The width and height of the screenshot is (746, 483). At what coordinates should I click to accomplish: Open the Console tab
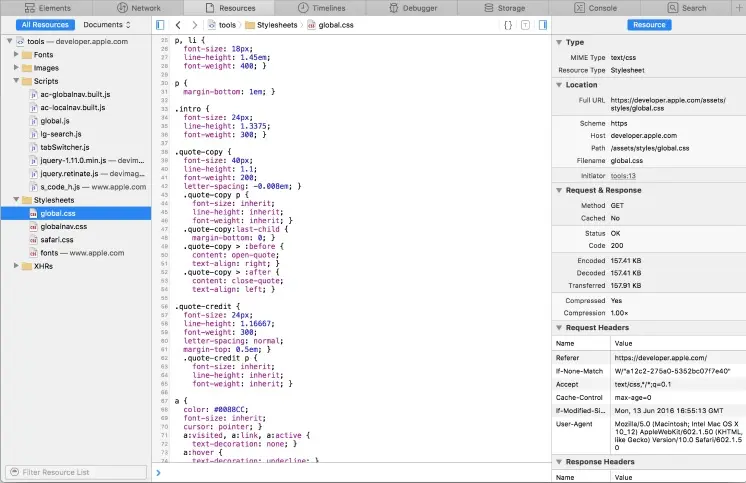[x=595, y=8]
